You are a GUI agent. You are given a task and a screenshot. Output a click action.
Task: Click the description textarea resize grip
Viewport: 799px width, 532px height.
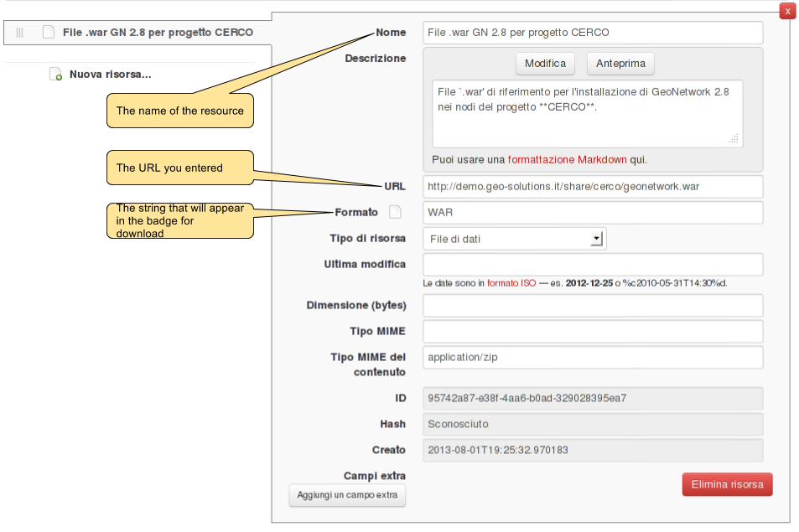(734, 139)
